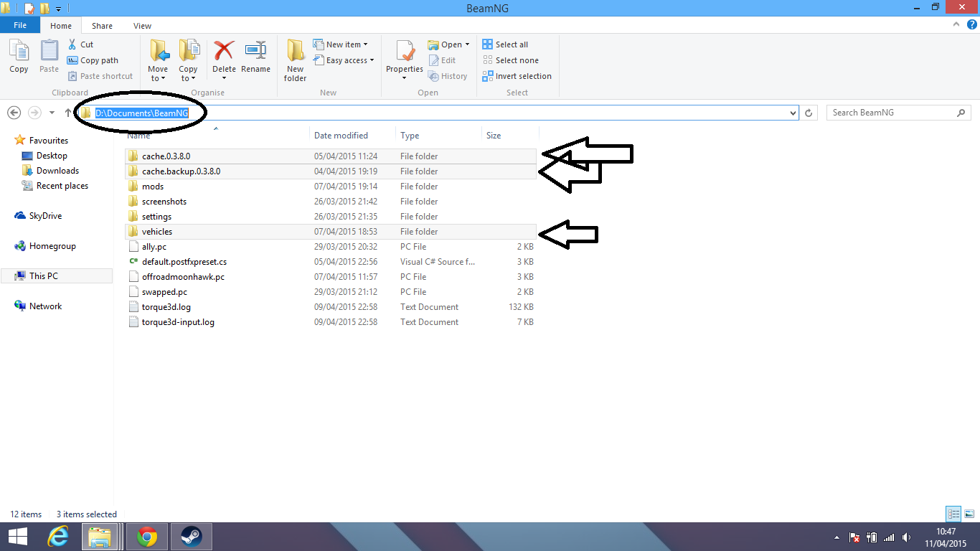Click Copy path in the ribbon
Image resolution: width=980 pixels, height=551 pixels.
point(93,60)
